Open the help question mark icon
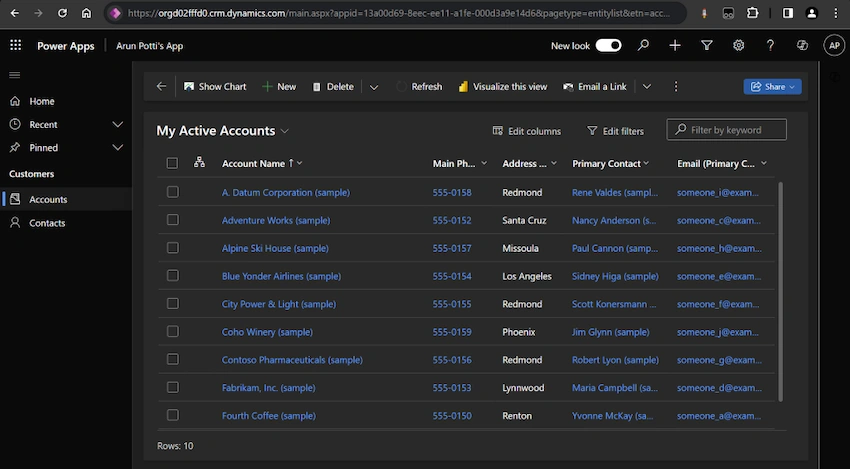Screen dimensions: 850x469 click(x=770, y=46)
